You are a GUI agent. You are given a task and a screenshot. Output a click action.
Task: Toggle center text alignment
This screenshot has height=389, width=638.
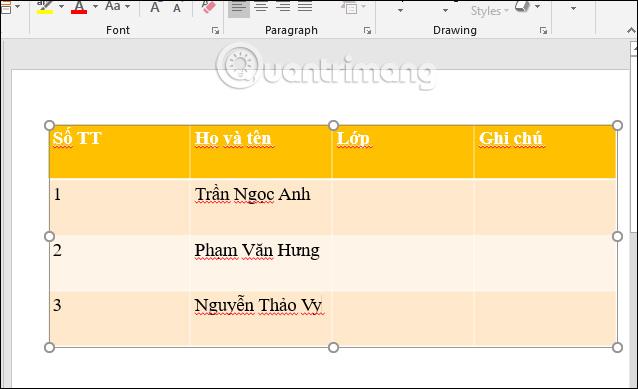[261, 7]
